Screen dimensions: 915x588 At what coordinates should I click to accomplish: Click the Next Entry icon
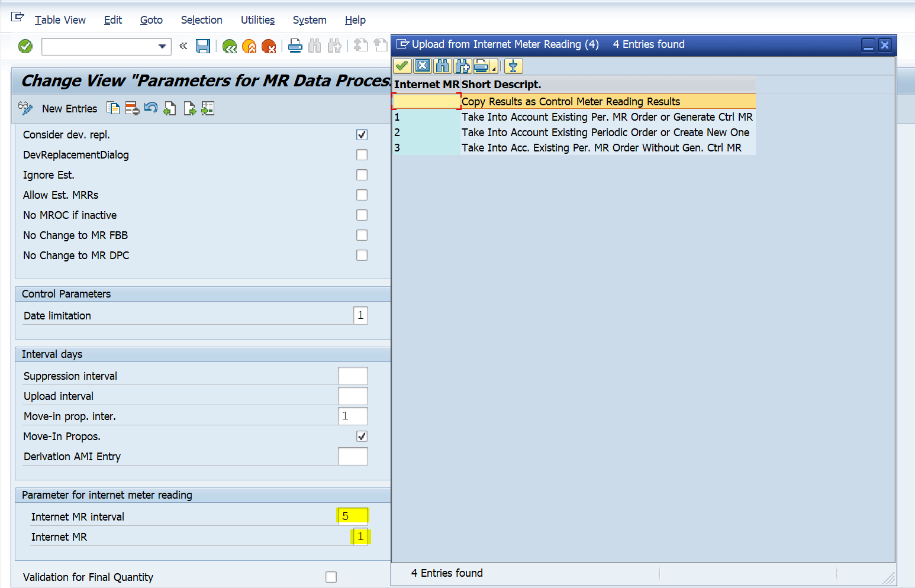tap(189, 108)
